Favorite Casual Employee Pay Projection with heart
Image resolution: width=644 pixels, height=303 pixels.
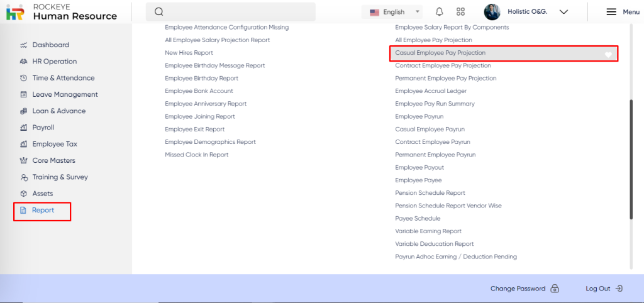pos(608,55)
